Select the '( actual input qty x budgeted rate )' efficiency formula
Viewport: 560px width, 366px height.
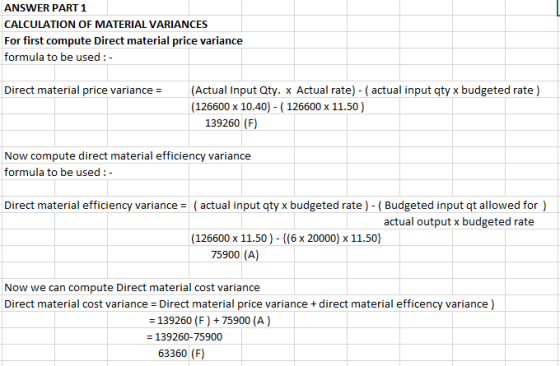[281, 205]
